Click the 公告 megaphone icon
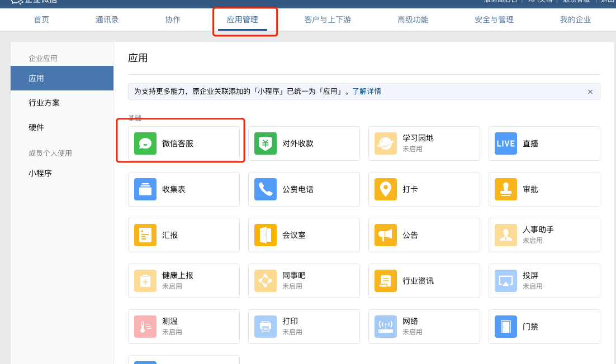 coord(386,235)
